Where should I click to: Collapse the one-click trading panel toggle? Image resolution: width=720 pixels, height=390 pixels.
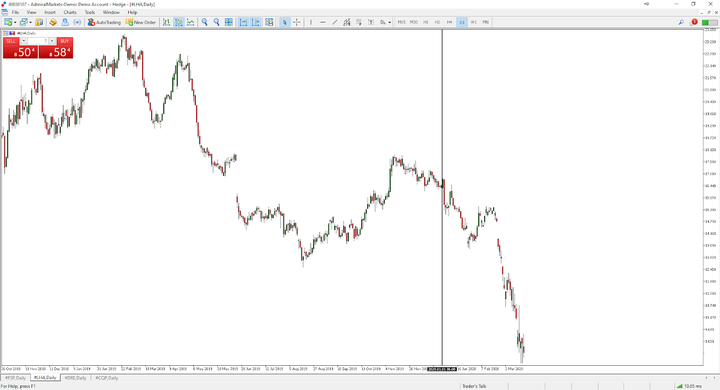[x=6, y=33]
